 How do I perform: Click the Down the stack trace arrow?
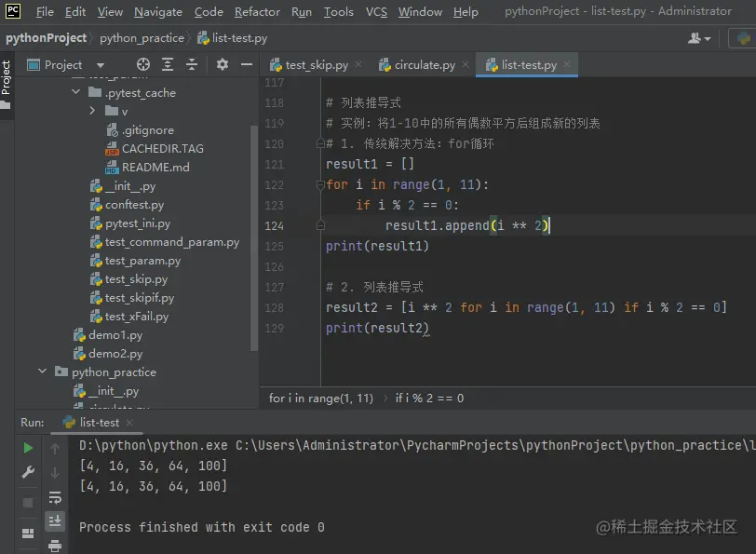click(x=55, y=472)
